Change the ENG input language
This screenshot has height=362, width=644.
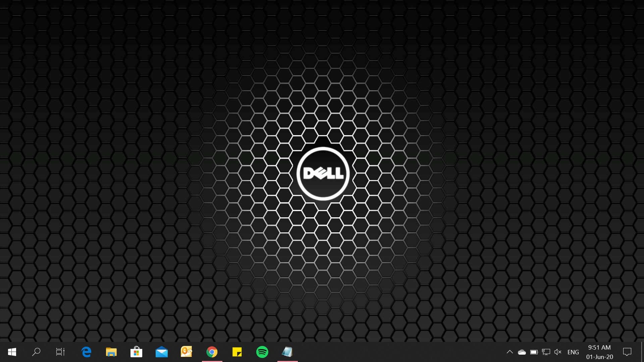coord(573,352)
